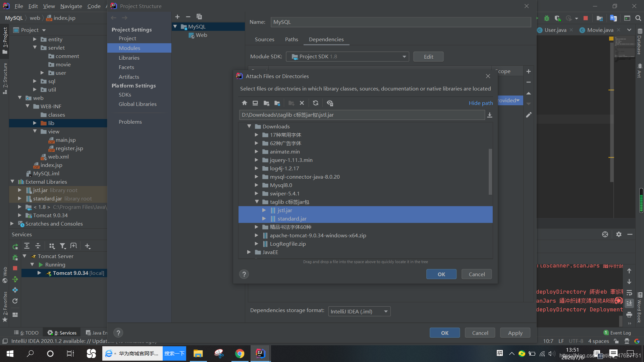Click the refresh/reload directory icon
Image resolution: width=644 pixels, height=362 pixels.
pyautogui.click(x=315, y=103)
